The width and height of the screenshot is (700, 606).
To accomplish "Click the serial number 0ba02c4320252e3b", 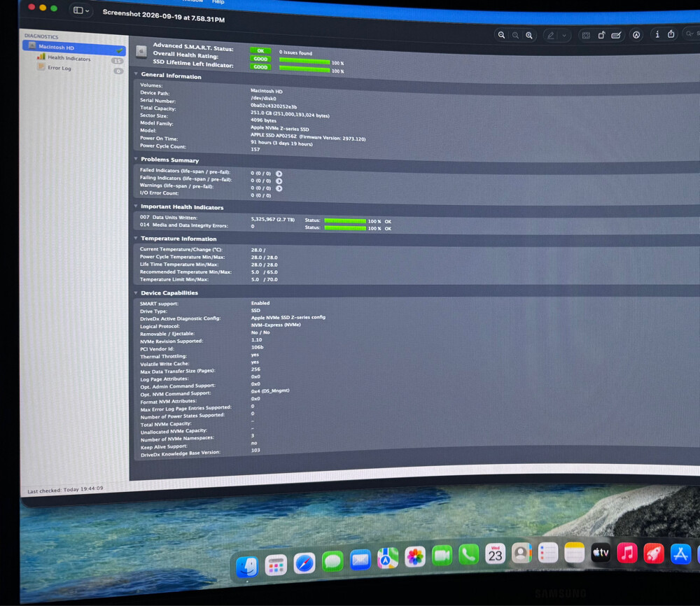I will (274, 106).
